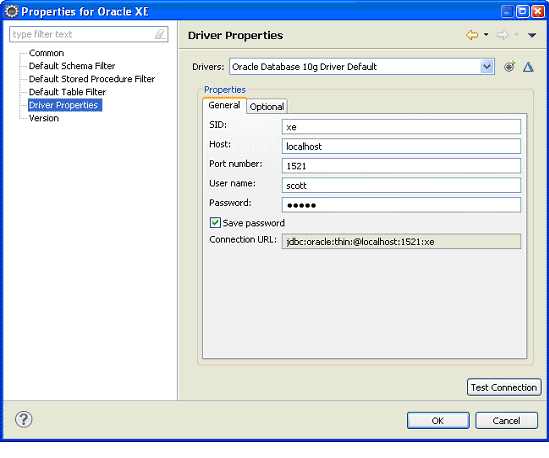549x458 pixels.
Task: Click the type filter text field
Action: (x=89, y=34)
